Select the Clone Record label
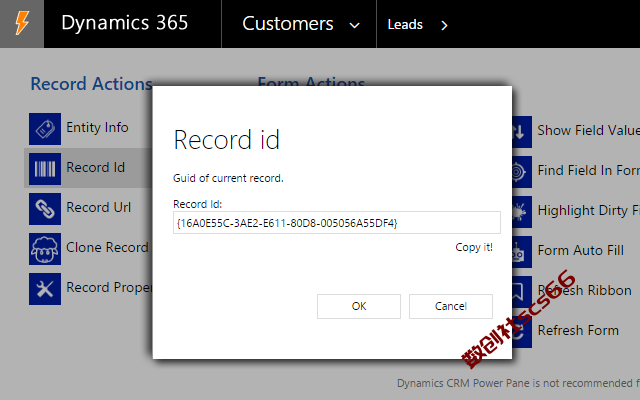Screen dimensions: 640x400 tap(107, 247)
